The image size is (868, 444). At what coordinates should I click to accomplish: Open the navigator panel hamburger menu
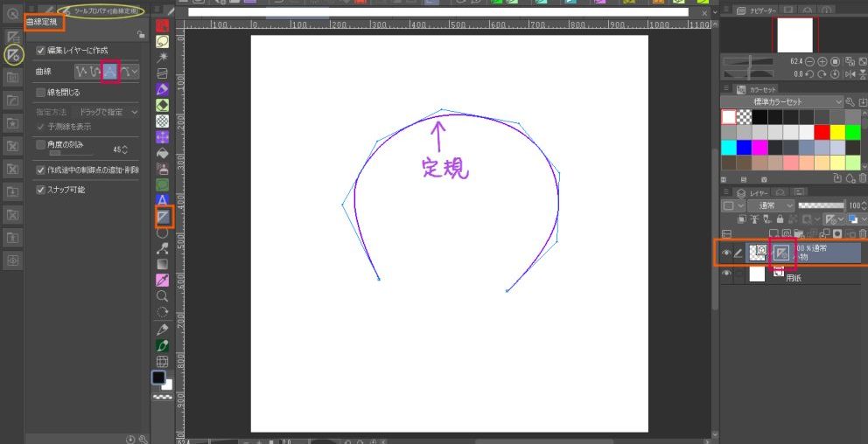[x=725, y=10]
